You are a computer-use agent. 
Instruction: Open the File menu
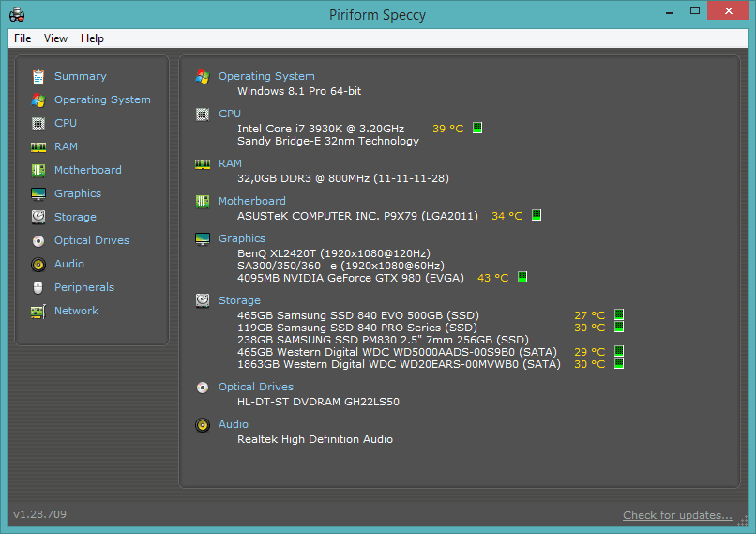(x=23, y=38)
